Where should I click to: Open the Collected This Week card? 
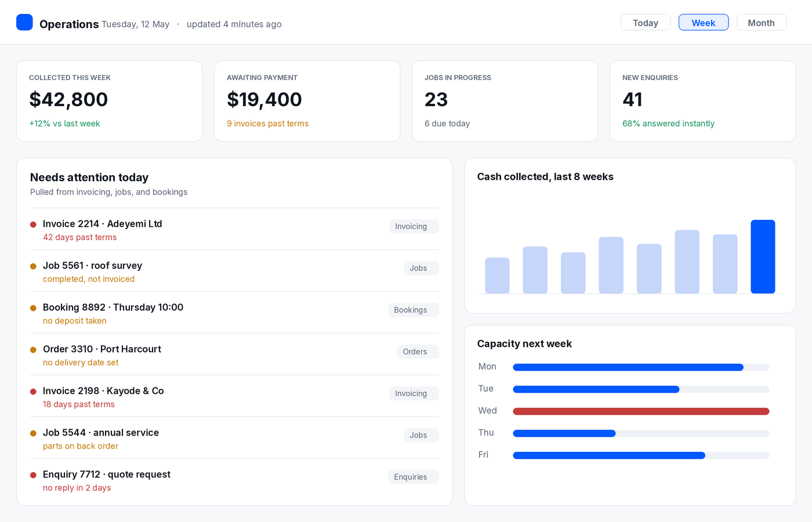(110, 101)
